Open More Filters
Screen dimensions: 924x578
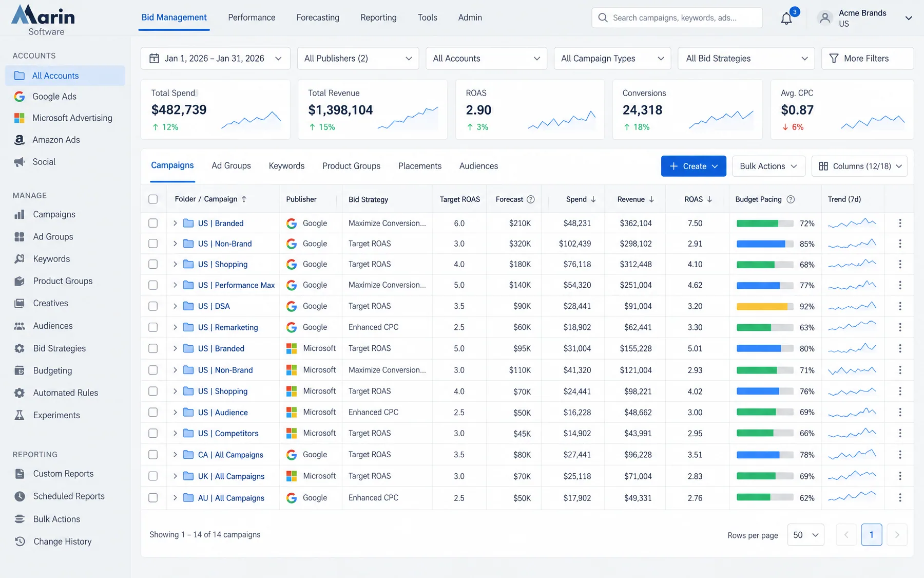tap(868, 59)
